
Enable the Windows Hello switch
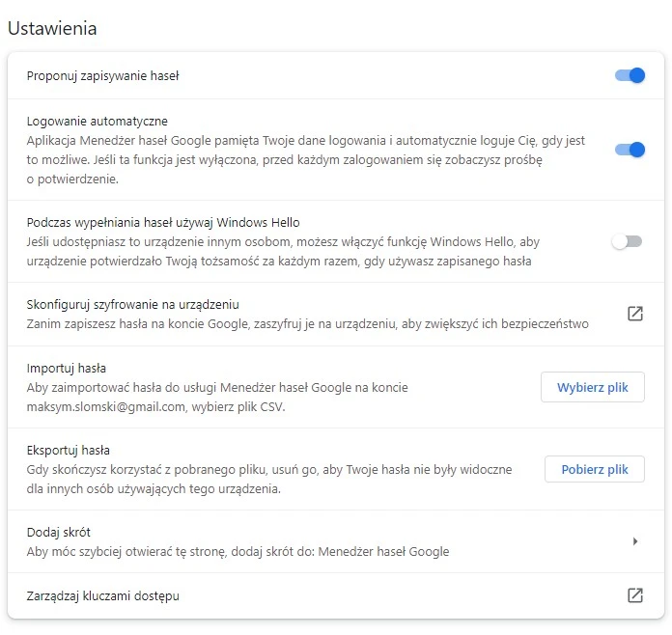(x=626, y=242)
